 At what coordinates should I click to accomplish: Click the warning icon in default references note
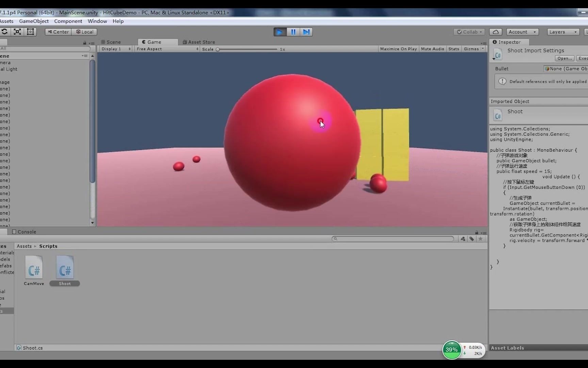(502, 81)
